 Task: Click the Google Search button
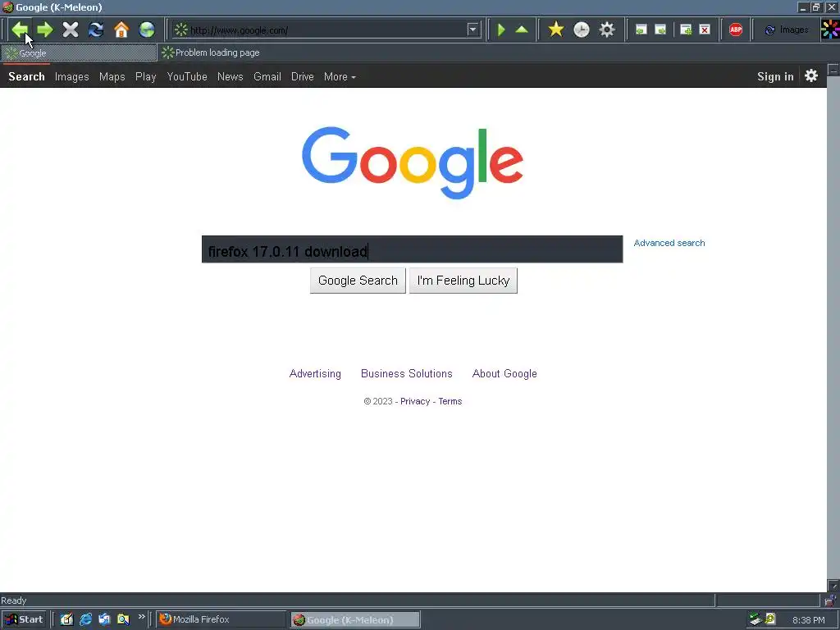point(358,281)
